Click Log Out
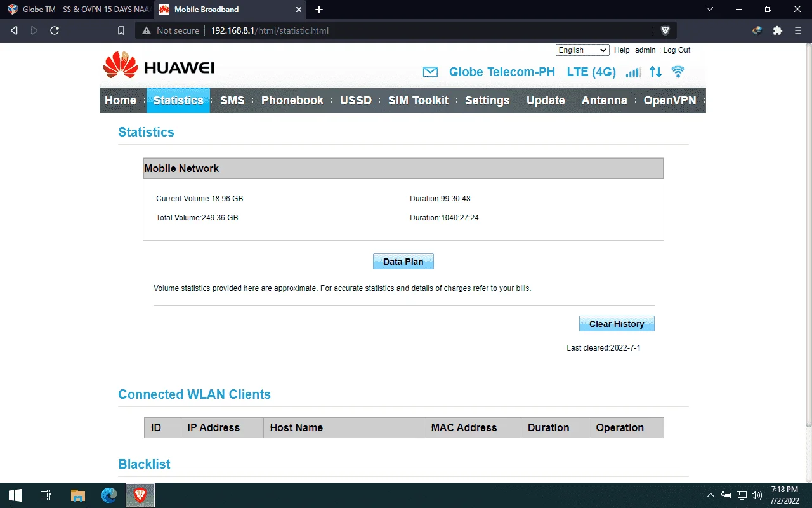Image resolution: width=812 pixels, height=508 pixels. [x=677, y=50]
